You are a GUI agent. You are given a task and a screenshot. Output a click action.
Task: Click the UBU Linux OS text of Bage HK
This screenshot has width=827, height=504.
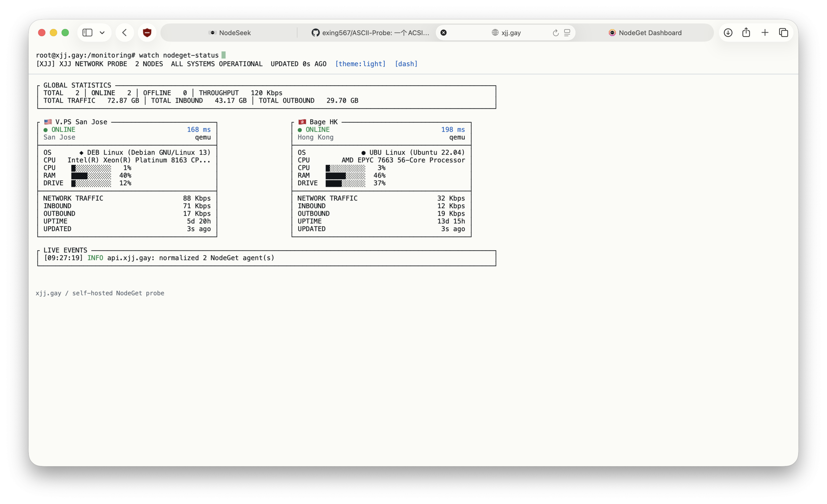[413, 152]
